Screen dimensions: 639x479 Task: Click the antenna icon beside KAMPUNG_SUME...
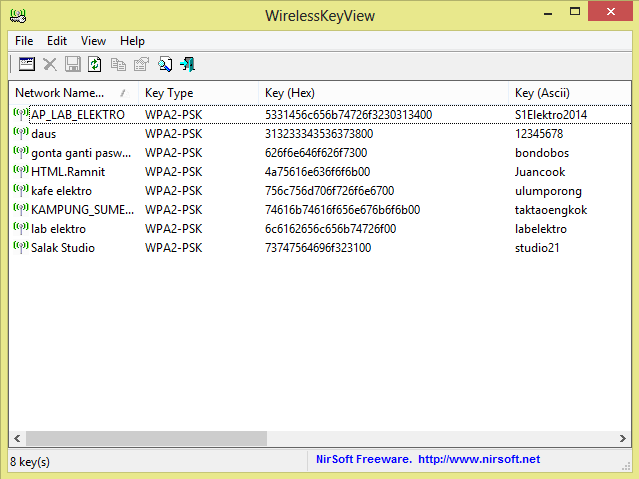(x=21, y=209)
